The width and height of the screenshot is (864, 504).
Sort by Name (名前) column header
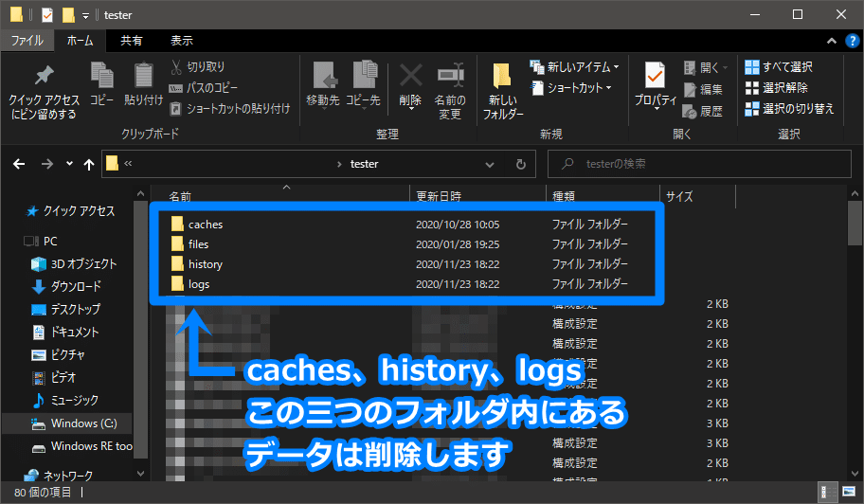pyautogui.click(x=180, y=196)
